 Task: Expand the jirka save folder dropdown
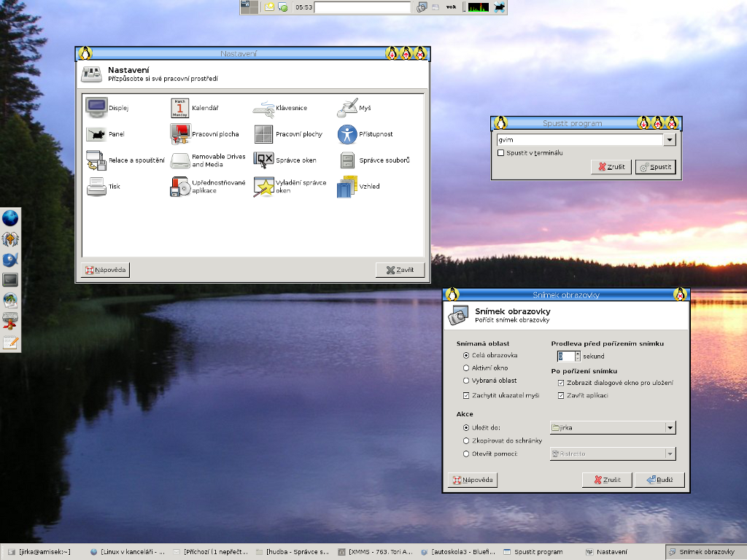pyautogui.click(x=670, y=428)
